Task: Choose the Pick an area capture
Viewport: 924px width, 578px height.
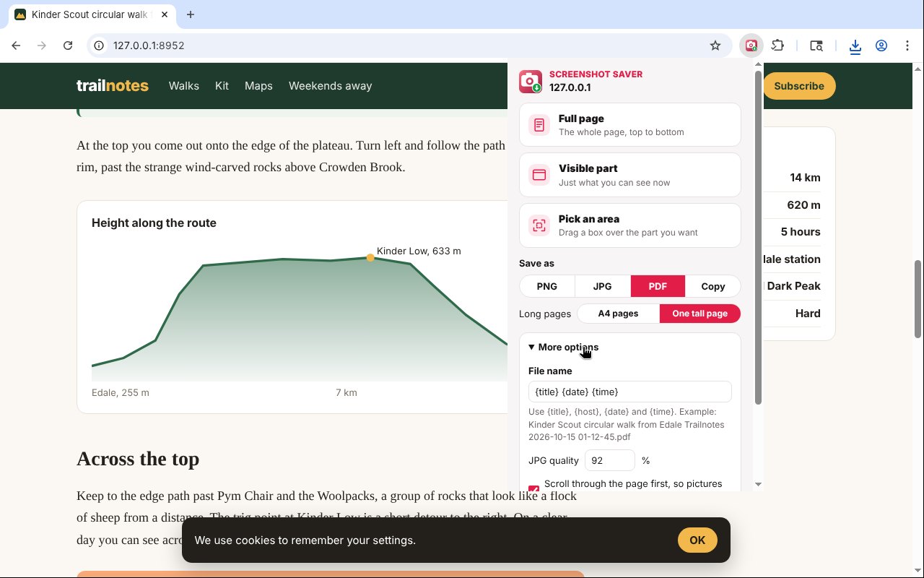Action: pyautogui.click(x=630, y=225)
